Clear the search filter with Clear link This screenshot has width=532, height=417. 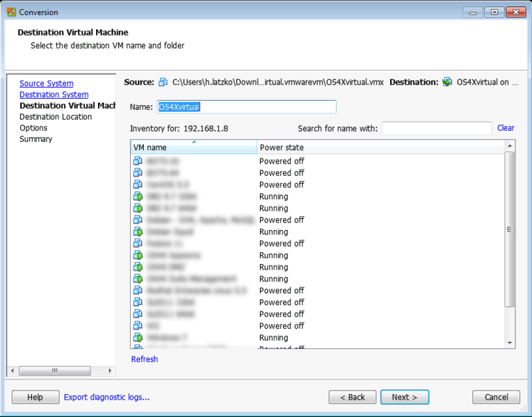(506, 128)
